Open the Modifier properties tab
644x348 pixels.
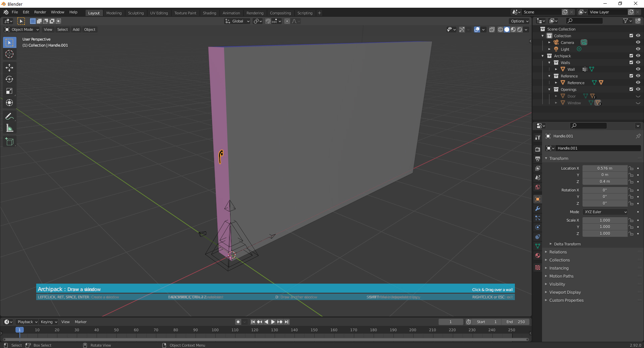coord(538,209)
